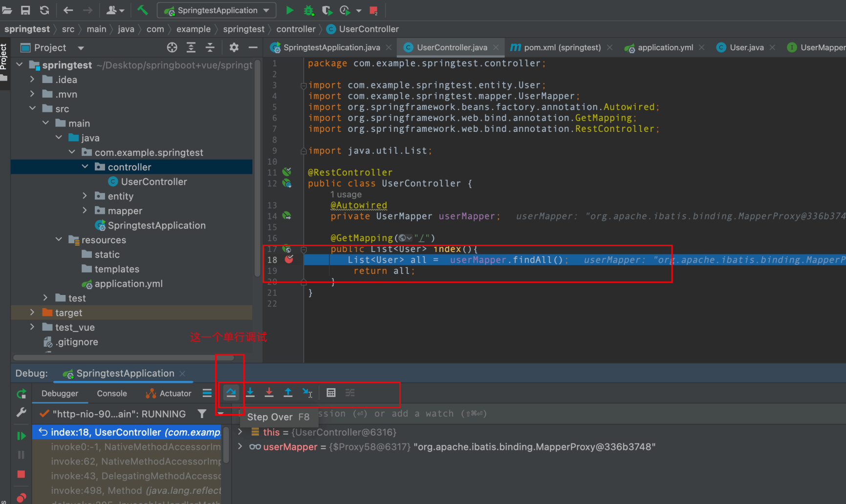Select SpringtestApplication in the project tree
The width and height of the screenshot is (846, 504).
point(156,225)
